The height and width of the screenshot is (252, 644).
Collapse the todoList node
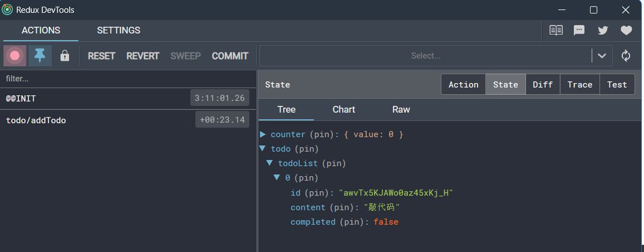(x=270, y=163)
